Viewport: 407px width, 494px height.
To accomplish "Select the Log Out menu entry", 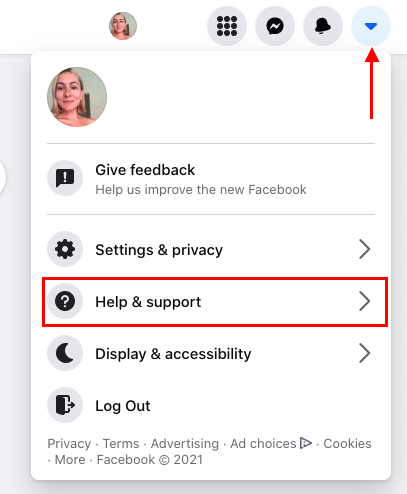I will 211,405.
